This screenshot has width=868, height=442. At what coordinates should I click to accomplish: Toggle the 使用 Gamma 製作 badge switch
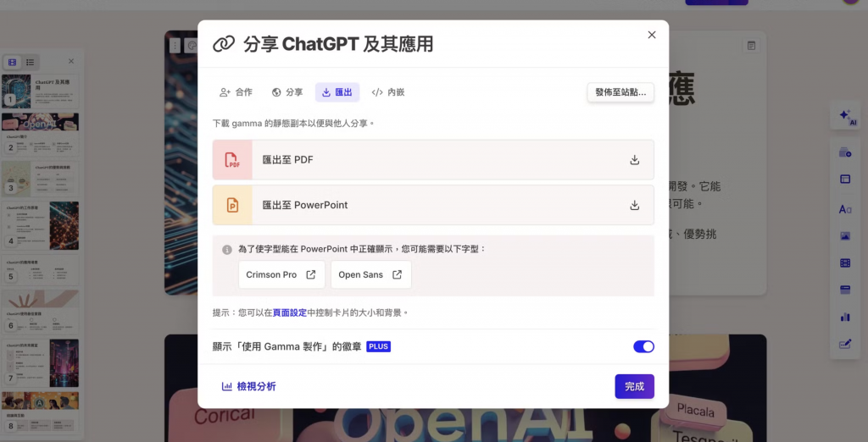(644, 346)
